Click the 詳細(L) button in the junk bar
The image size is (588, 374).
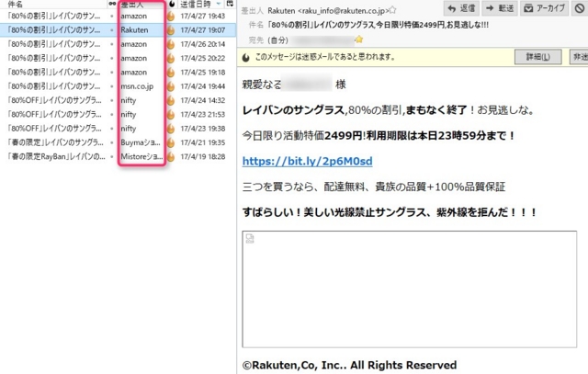(538, 57)
